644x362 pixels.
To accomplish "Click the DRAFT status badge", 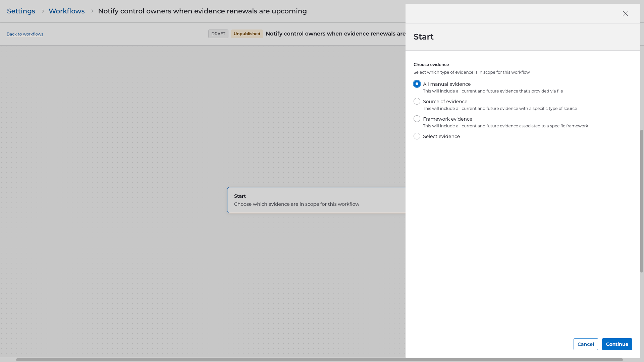I will click(x=218, y=34).
